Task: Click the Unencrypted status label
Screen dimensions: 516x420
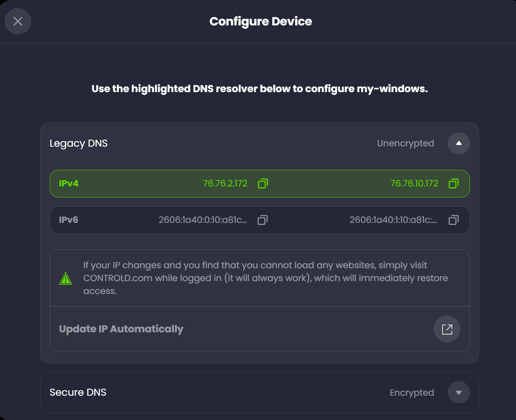Action: point(405,143)
